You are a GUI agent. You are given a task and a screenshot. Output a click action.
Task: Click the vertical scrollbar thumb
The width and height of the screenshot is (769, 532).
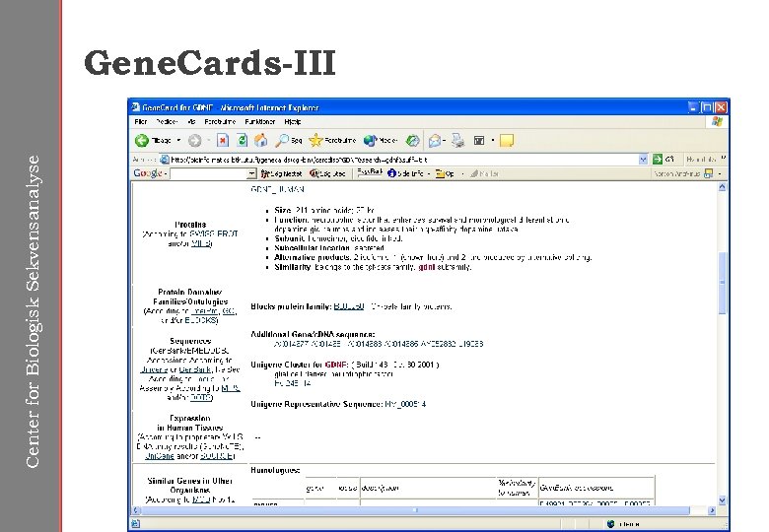722,283
